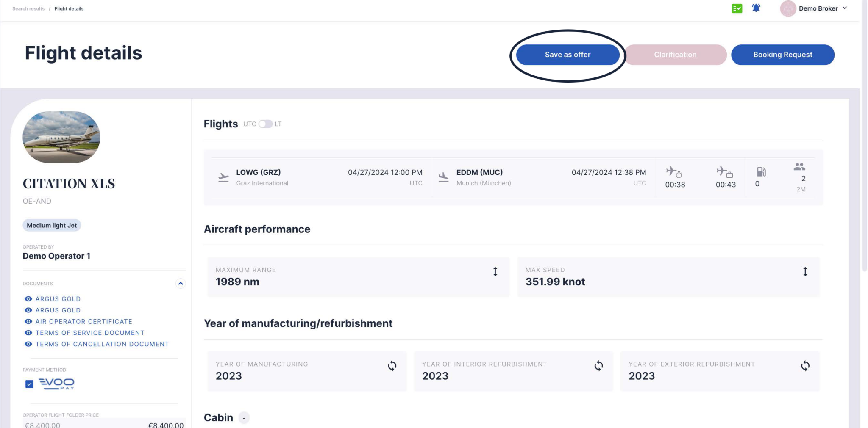The image size is (868, 428).
Task: Click operator flight folder price field €8,400.00
Action: 104,424
